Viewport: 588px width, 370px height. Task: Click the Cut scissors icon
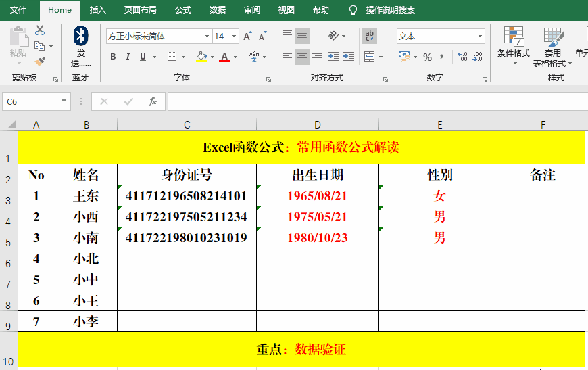40,30
